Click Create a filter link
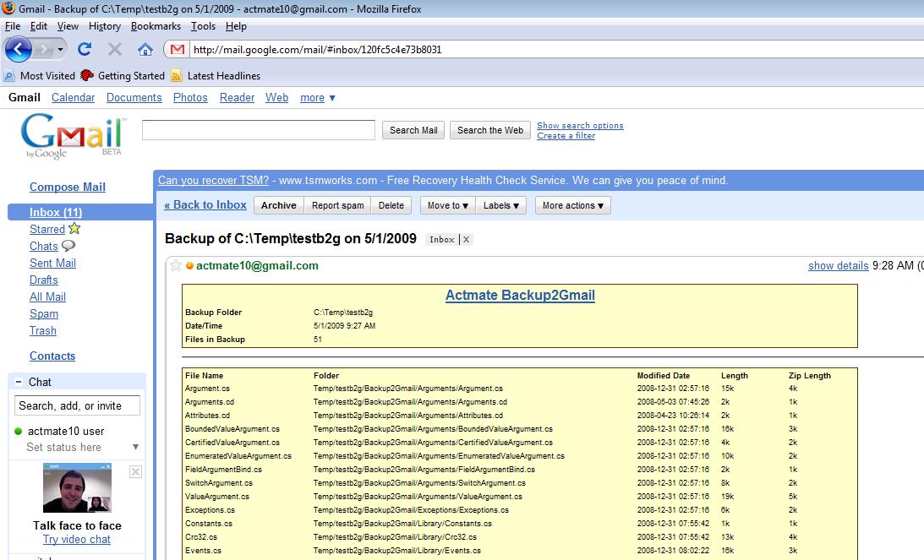 [566, 135]
